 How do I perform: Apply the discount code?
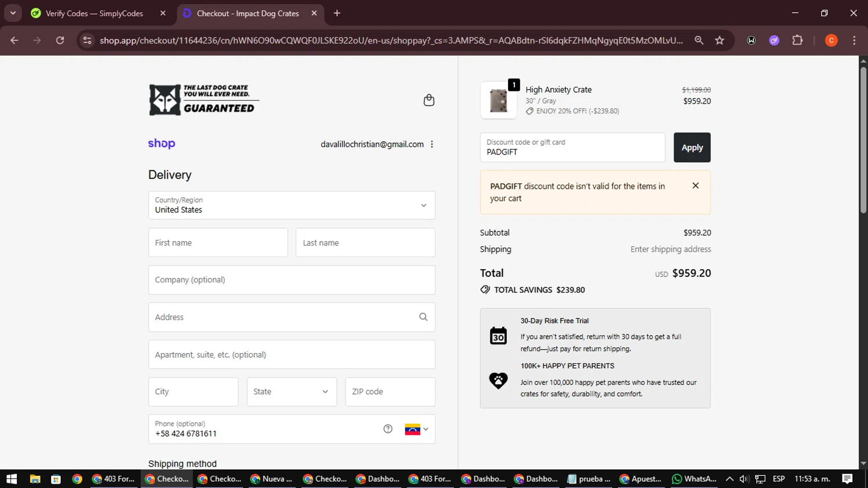(x=692, y=148)
